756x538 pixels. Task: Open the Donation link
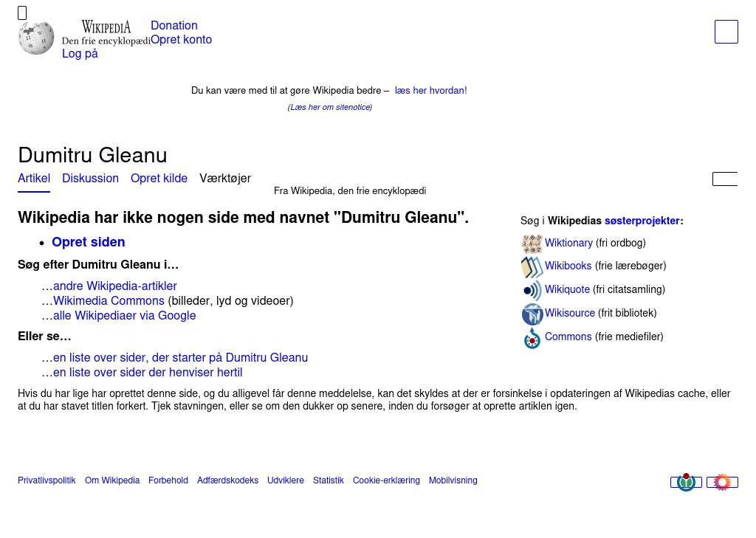[173, 26]
